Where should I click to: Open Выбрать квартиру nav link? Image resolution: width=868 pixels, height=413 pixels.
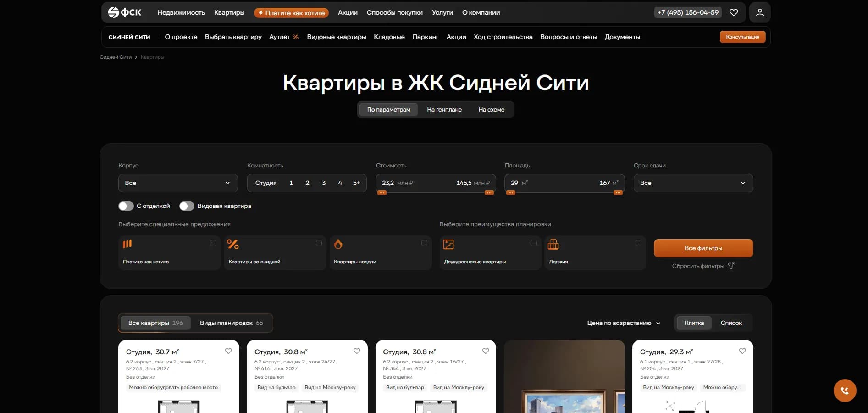233,37
